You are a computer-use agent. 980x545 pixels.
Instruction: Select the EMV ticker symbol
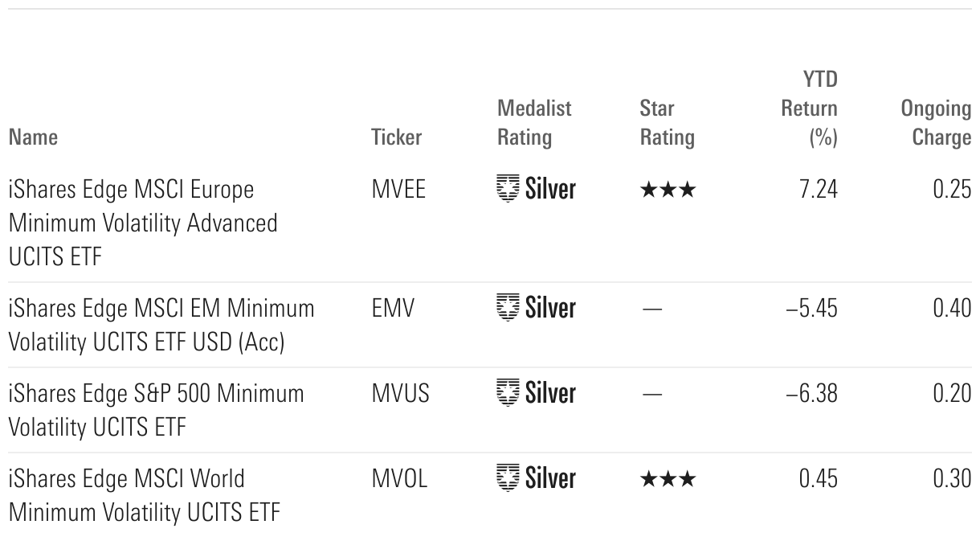click(393, 309)
